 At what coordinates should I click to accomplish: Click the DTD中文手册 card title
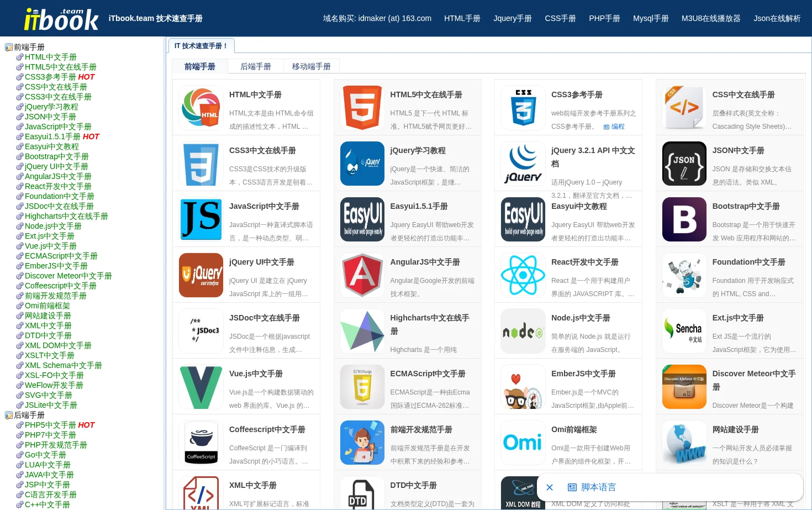click(414, 486)
